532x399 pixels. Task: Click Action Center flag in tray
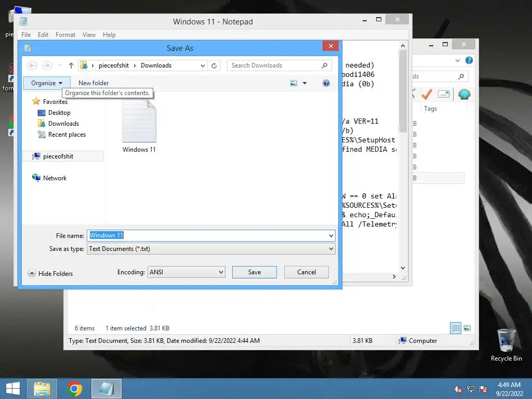483,389
